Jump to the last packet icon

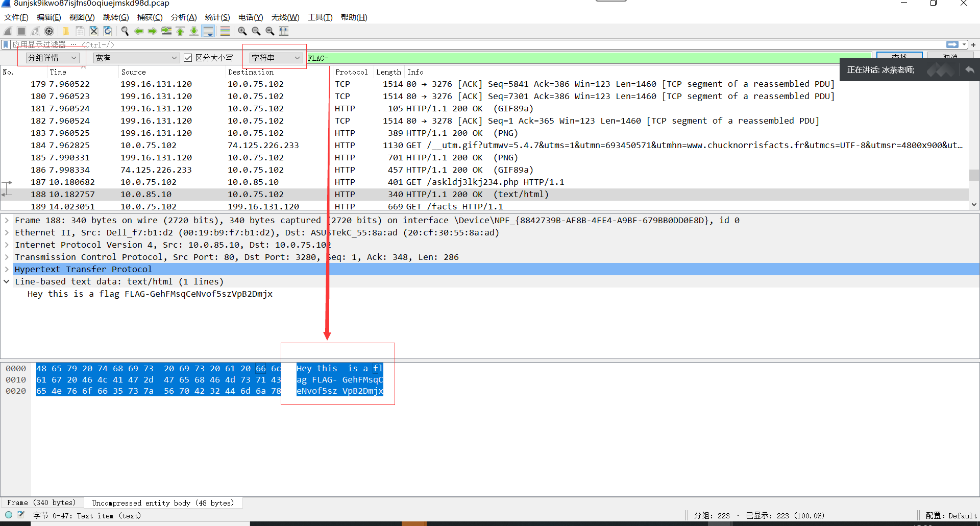point(194,31)
